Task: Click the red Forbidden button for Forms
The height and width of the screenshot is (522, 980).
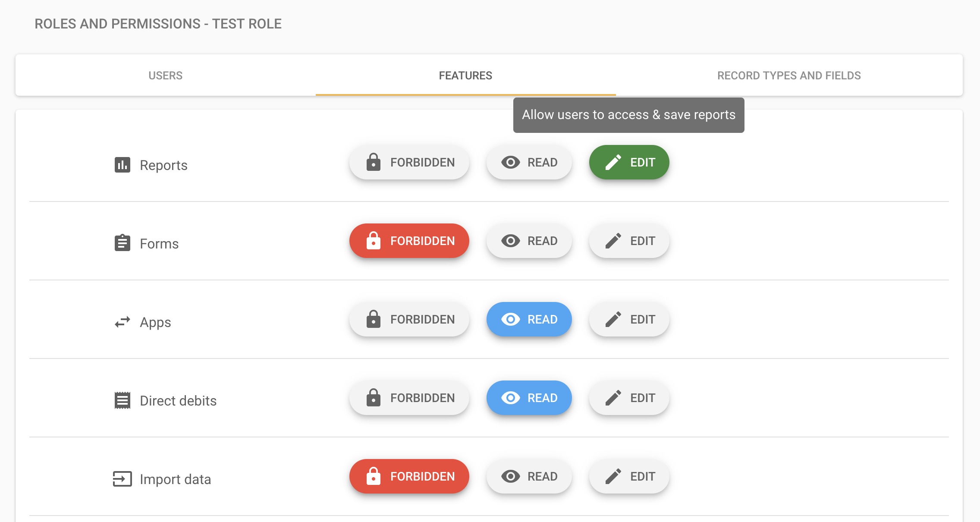Action: [409, 241]
